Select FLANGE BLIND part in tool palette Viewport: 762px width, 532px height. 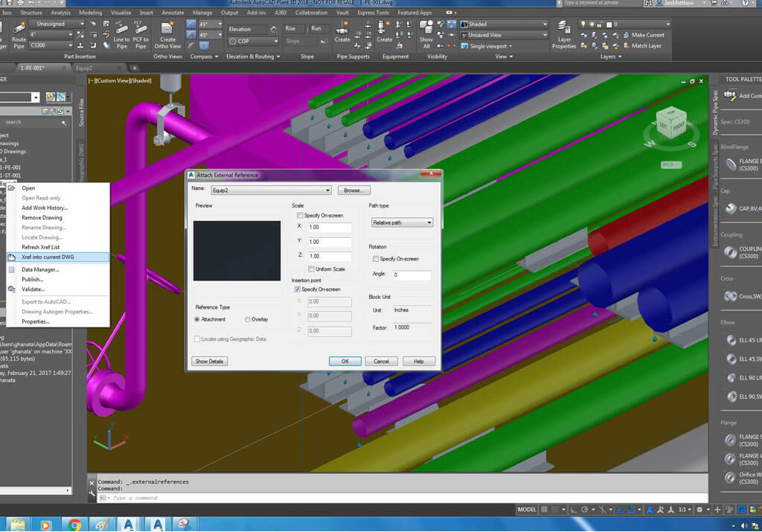731,164
